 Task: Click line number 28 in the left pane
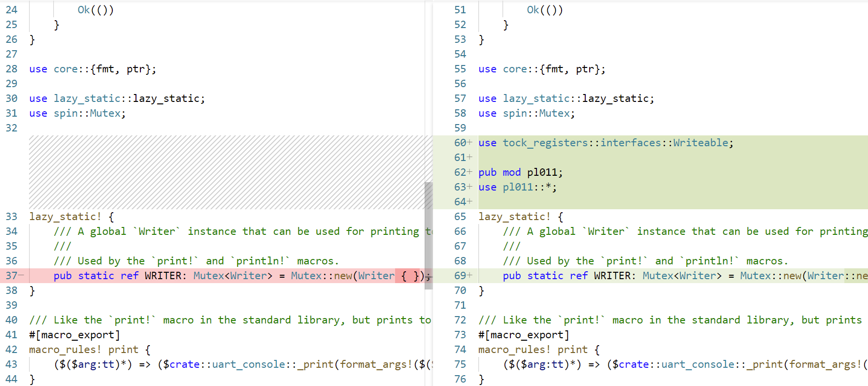[x=12, y=69]
